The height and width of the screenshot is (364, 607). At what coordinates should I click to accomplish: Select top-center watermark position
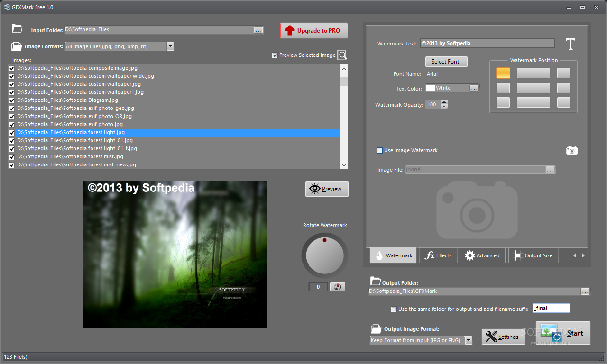(533, 73)
